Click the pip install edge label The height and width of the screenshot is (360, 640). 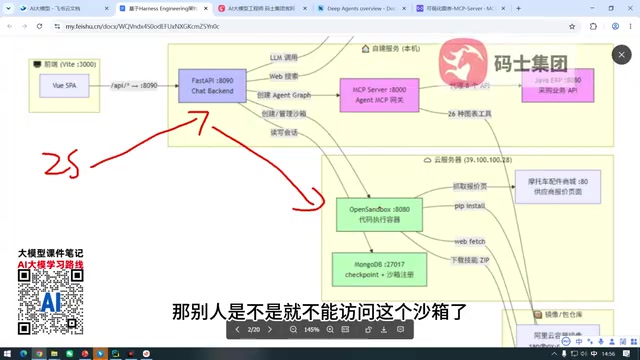pyautogui.click(x=469, y=206)
